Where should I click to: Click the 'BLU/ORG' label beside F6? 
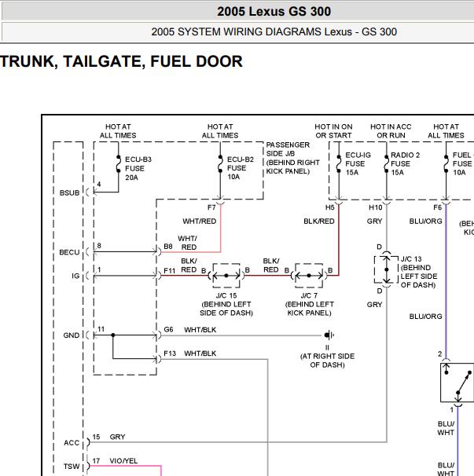426,222
